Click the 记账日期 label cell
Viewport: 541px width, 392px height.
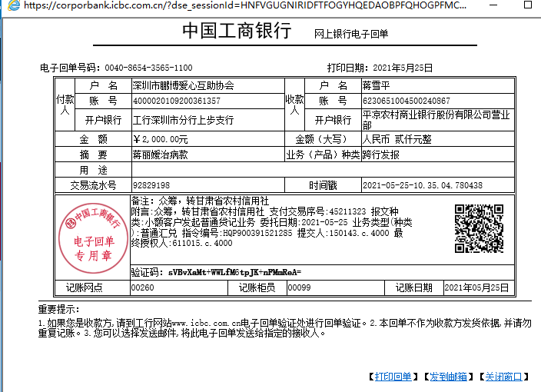point(413,287)
